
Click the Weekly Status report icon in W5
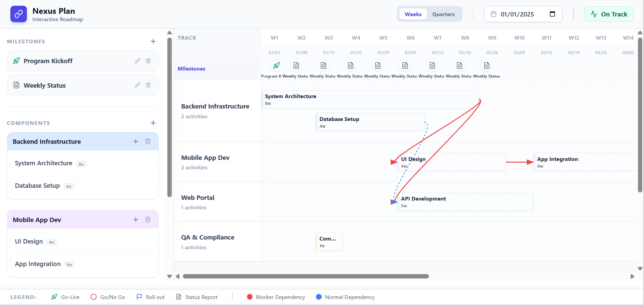(378, 66)
